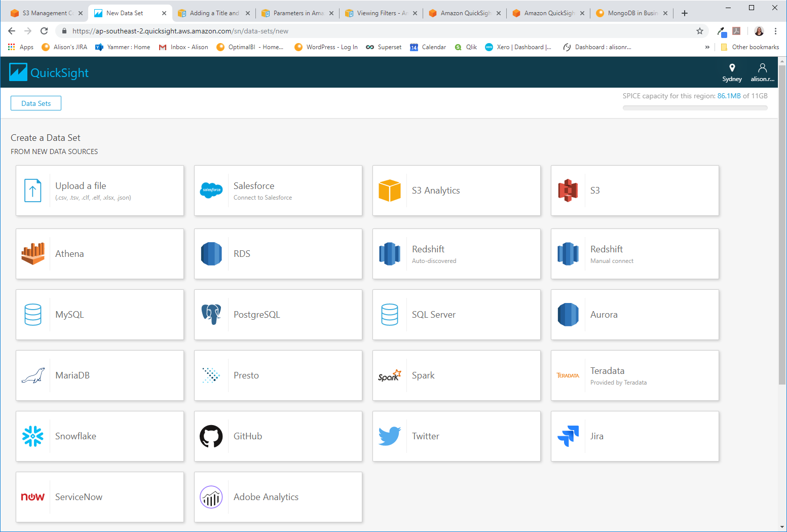Open a new browser tab

coord(685,13)
